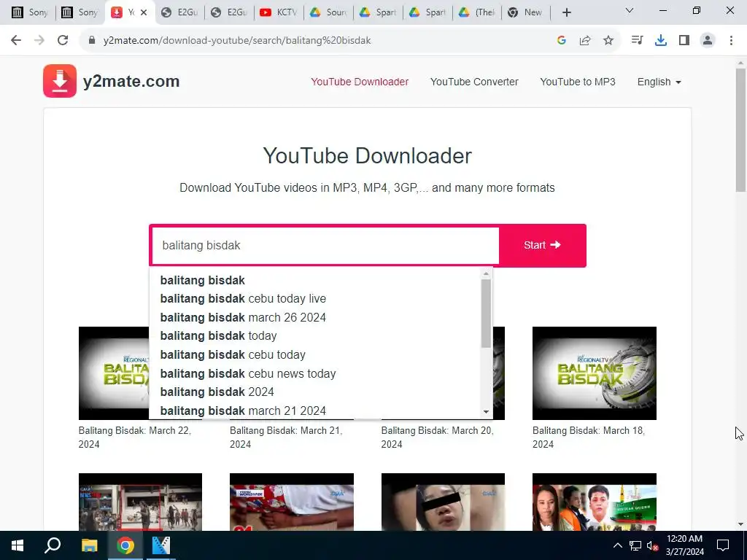Click the muted volume tray icon
Screen dimensions: 747x560
[x=652, y=545]
